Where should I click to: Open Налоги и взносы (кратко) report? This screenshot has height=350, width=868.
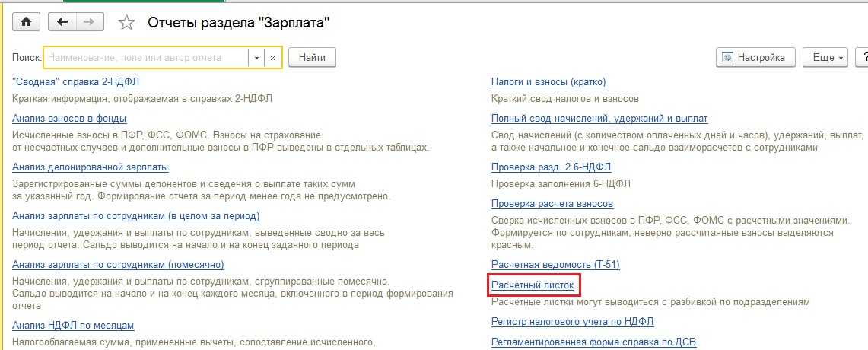(548, 82)
